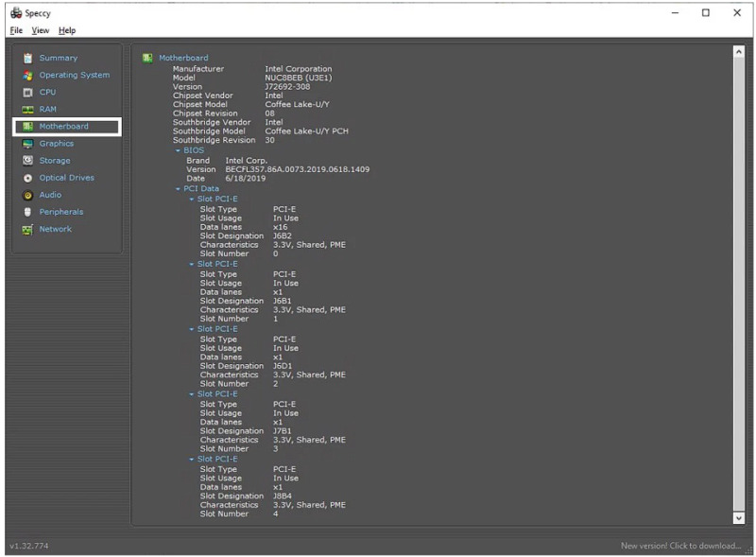Select the Graphics monitor icon
756x557 pixels.
(27, 144)
